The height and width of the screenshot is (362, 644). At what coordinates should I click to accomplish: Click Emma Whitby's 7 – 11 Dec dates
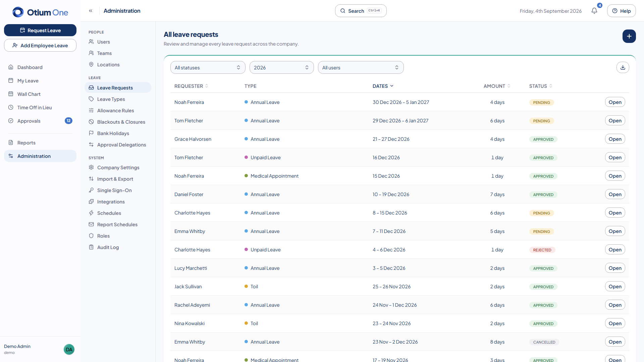pos(389,231)
